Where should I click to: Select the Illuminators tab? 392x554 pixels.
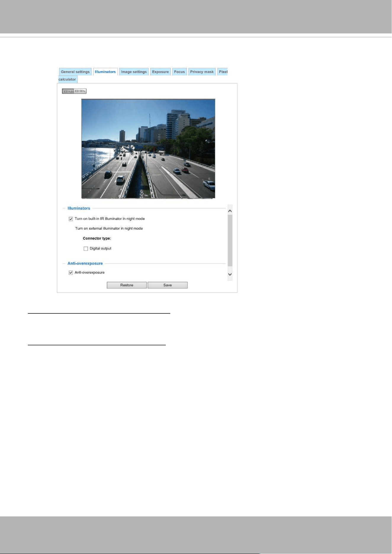pos(105,72)
